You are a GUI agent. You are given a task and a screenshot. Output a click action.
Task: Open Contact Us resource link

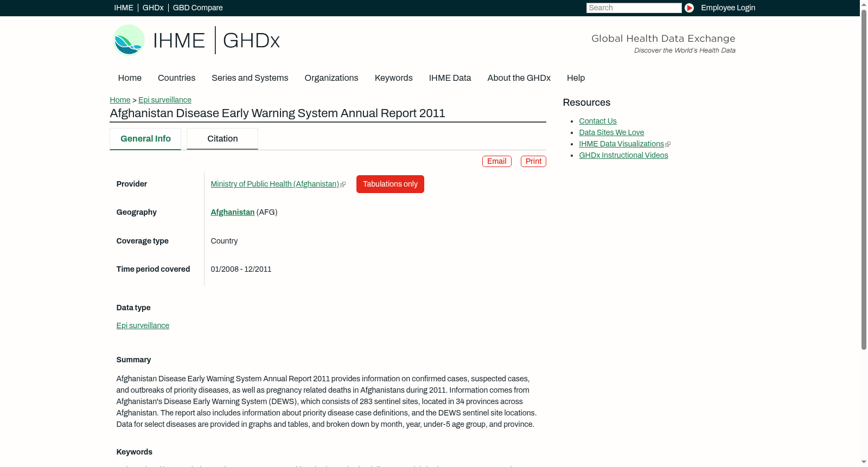[x=598, y=121]
